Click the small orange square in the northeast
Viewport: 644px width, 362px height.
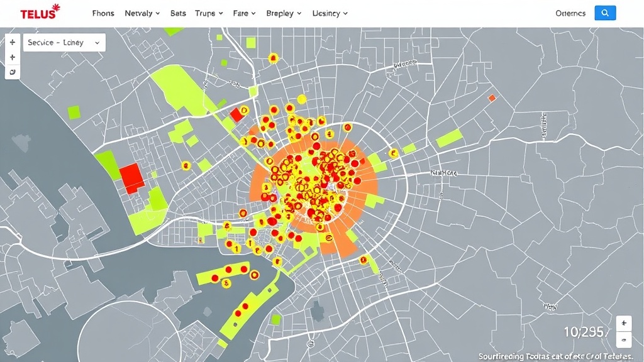tap(492, 98)
